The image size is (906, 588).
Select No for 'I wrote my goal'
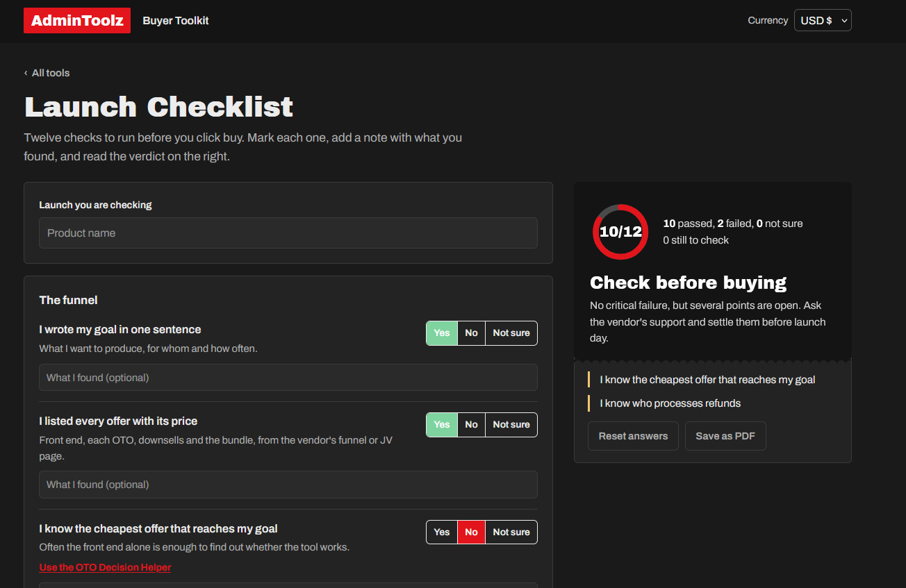pyautogui.click(x=471, y=333)
